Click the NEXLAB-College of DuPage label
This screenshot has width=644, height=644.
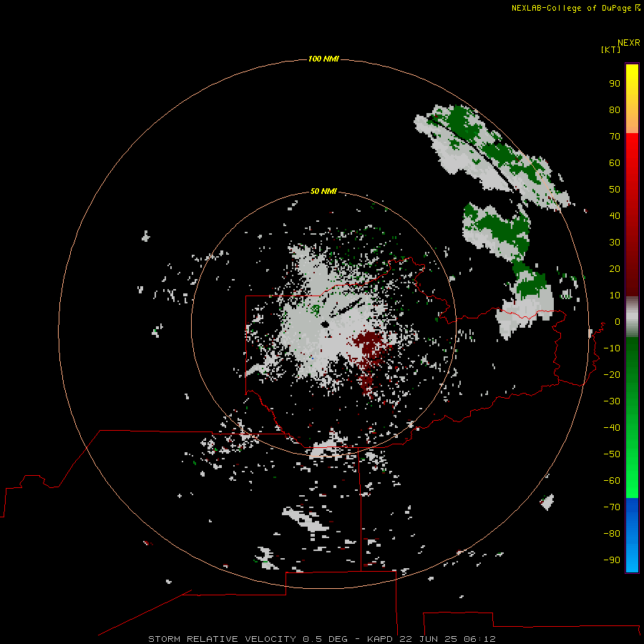571,8
